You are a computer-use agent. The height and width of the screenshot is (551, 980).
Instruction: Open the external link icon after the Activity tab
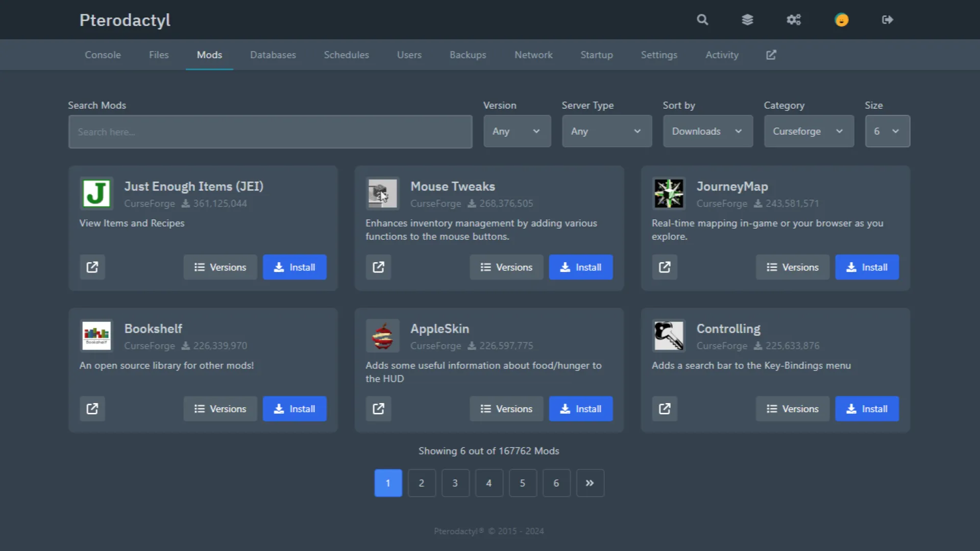(x=771, y=55)
